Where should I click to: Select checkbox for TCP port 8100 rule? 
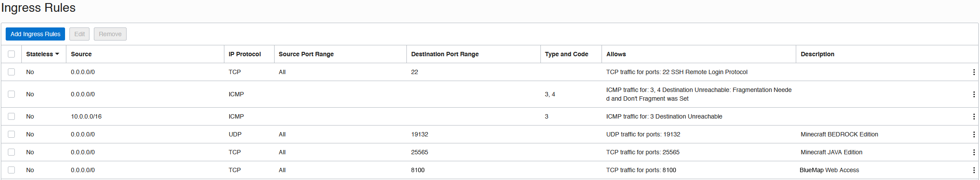[11, 170]
